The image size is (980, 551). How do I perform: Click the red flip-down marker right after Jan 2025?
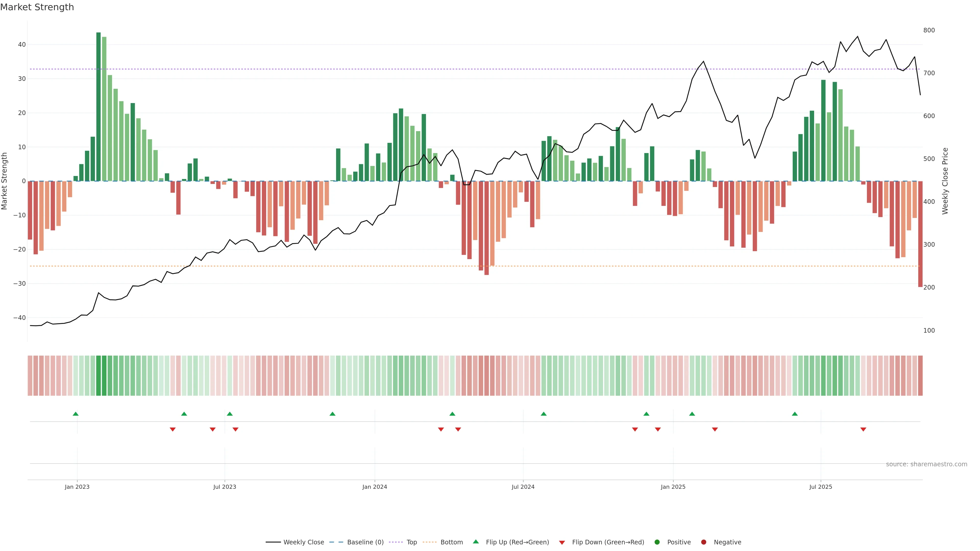click(715, 429)
